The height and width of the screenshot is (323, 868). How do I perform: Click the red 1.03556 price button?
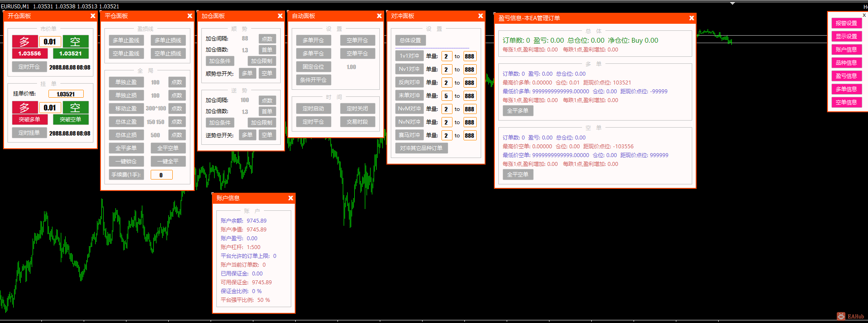[30, 54]
